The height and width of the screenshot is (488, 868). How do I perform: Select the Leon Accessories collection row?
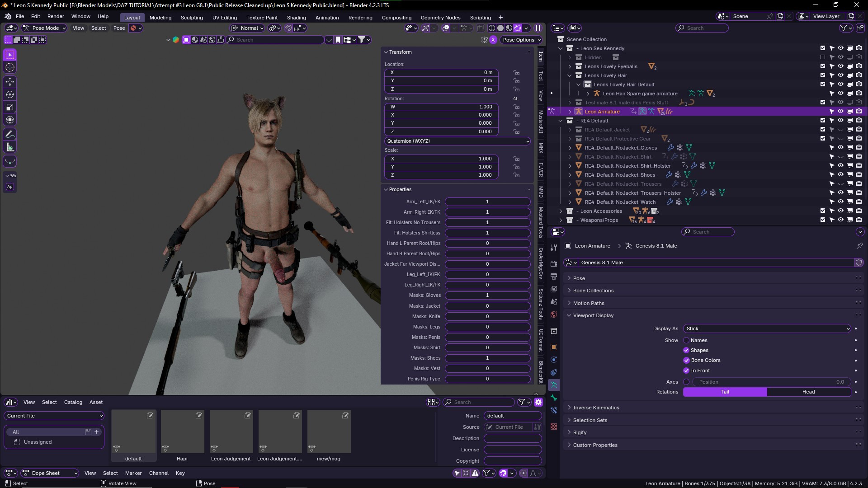[x=601, y=211]
